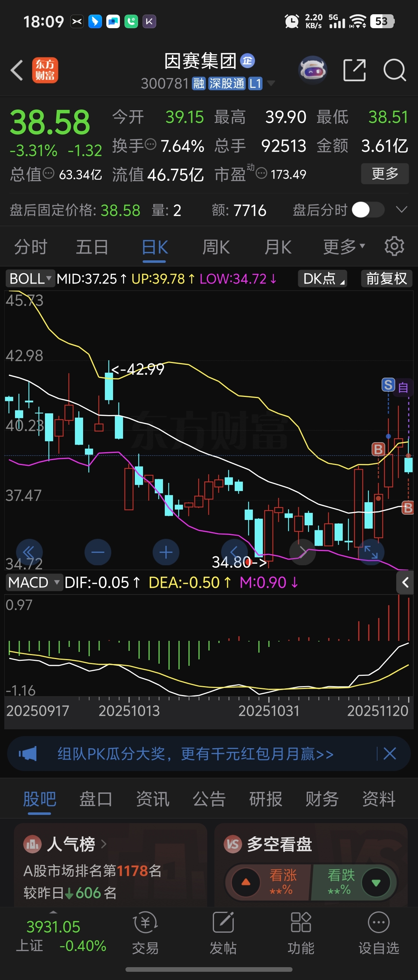Open 前复权 adjustment selector
Image resolution: width=418 pixels, height=980 pixels.
coord(386,279)
